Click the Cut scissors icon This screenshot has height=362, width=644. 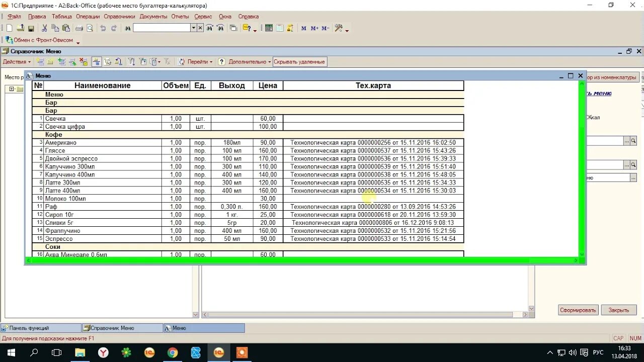click(x=44, y=28)
